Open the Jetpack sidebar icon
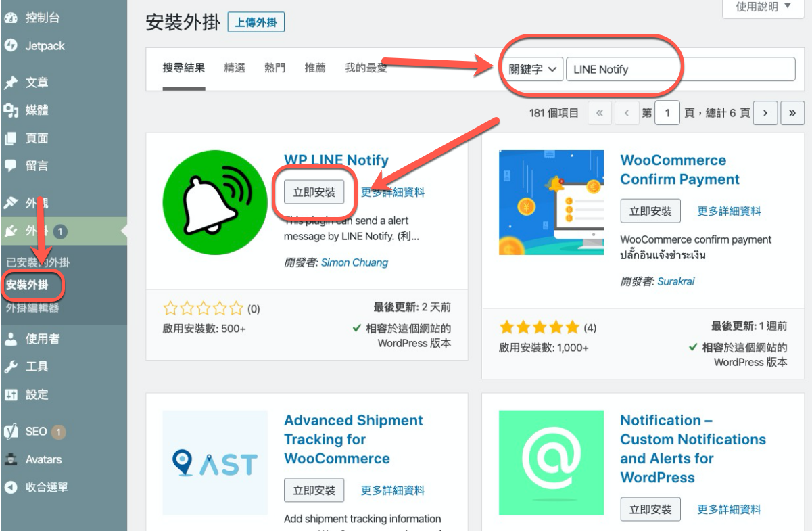The image size is (812, 531). tap(11, 46)
